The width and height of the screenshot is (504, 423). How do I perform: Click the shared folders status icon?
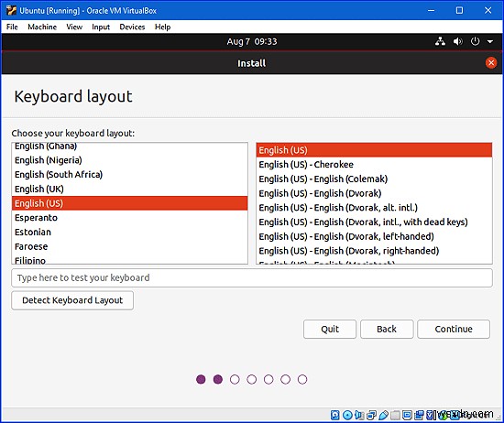point(395,415)
